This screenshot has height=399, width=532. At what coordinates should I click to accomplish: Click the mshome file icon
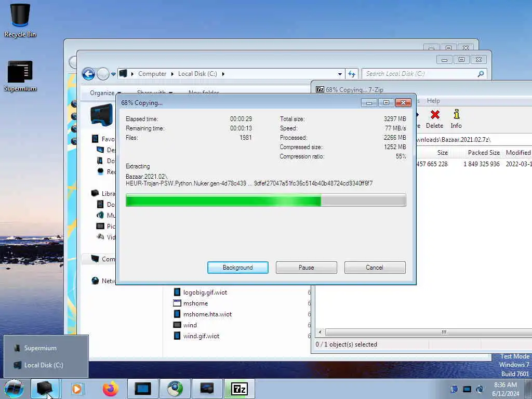click(177, 303)
